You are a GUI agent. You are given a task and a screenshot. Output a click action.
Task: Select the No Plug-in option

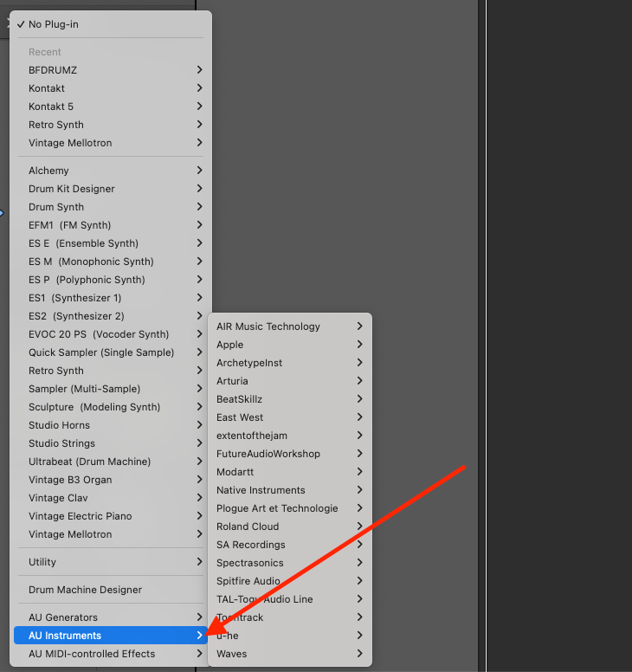[111, 24]
